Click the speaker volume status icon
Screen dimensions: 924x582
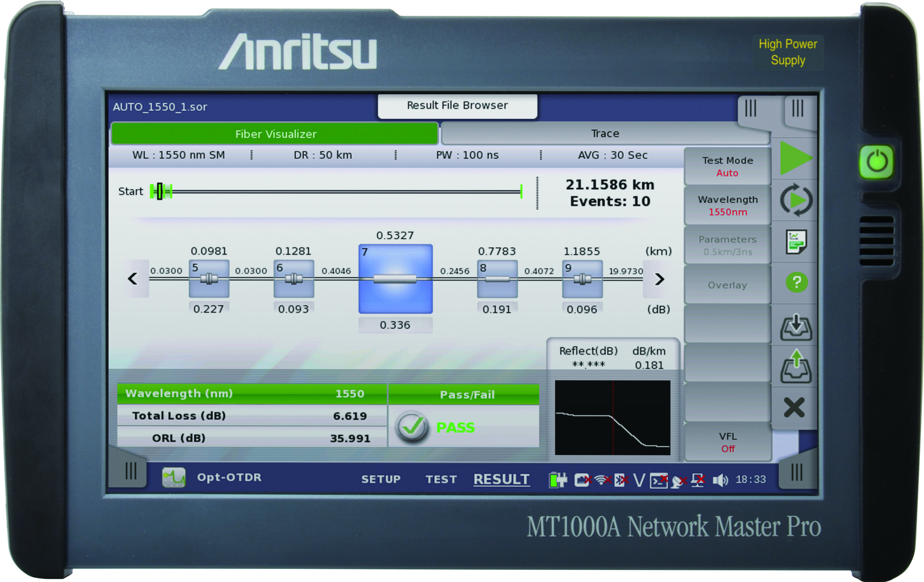click(x=720, y=480)
